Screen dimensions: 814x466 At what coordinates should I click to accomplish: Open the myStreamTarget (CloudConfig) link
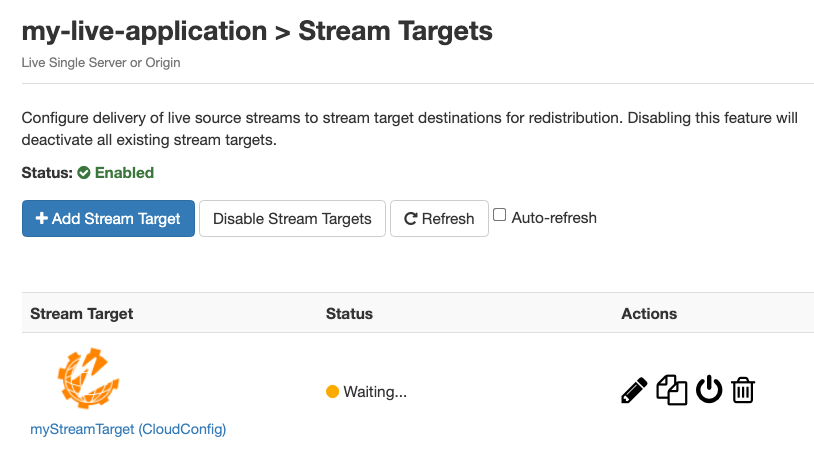(128, 430)
